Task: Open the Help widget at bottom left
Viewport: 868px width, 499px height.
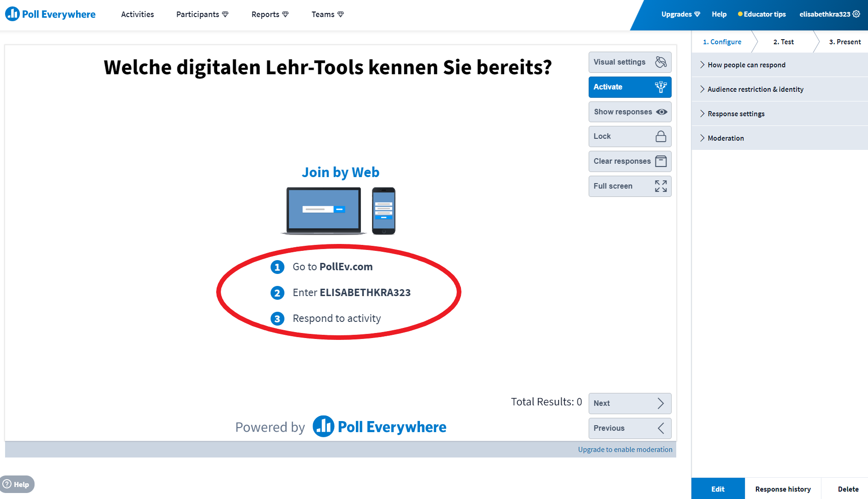Action: click(17, 484)
